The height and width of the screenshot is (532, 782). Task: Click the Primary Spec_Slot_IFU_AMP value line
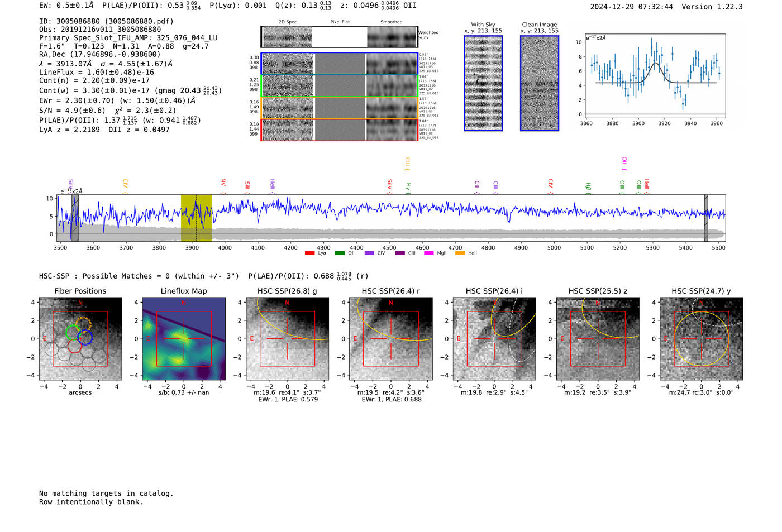click(x=128, y=38)
